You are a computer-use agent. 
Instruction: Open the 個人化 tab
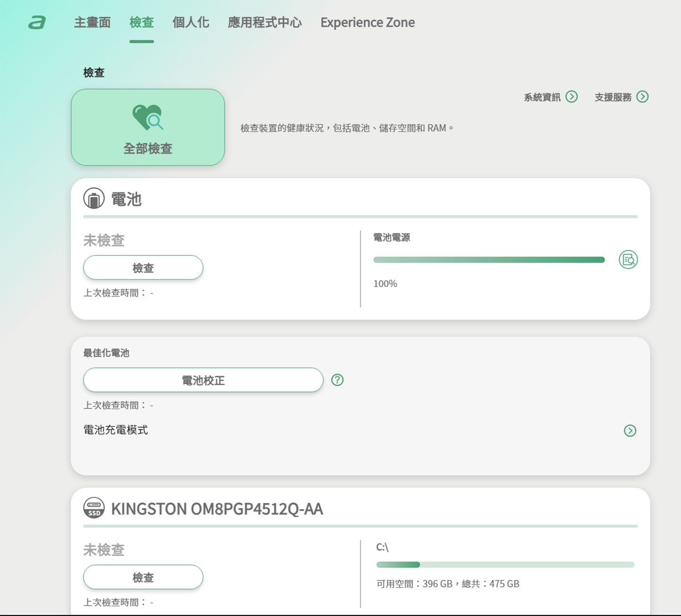point(191,22)
